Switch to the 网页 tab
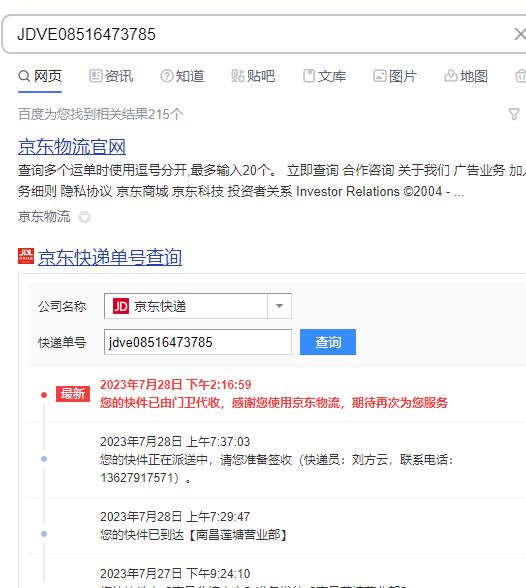This screenshot has width=526, height=588. tap(40, 76)
